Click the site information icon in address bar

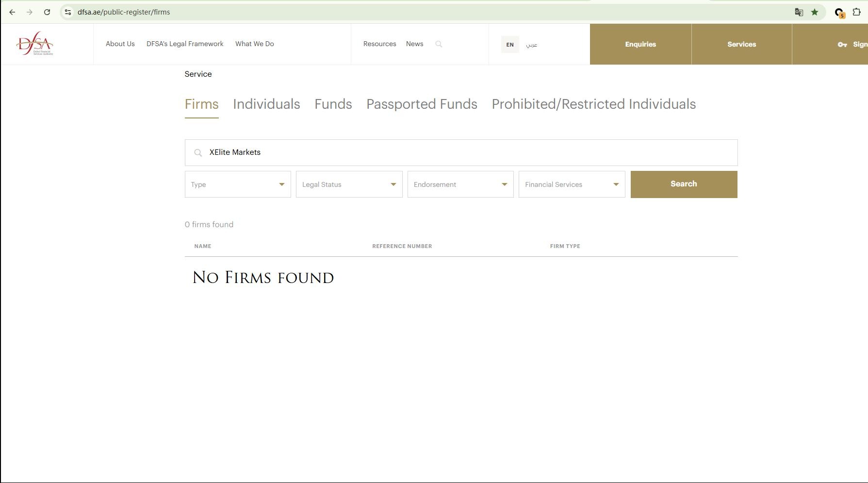68,12
